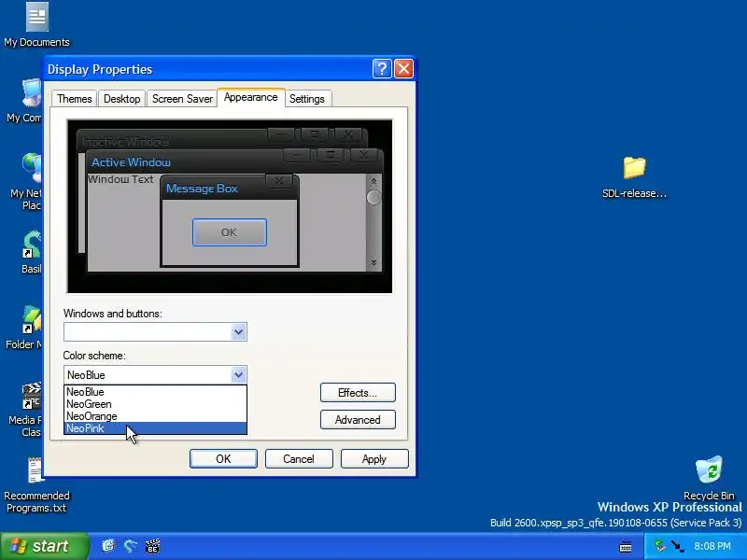Click the Display Properties help question button

point(382,69)
